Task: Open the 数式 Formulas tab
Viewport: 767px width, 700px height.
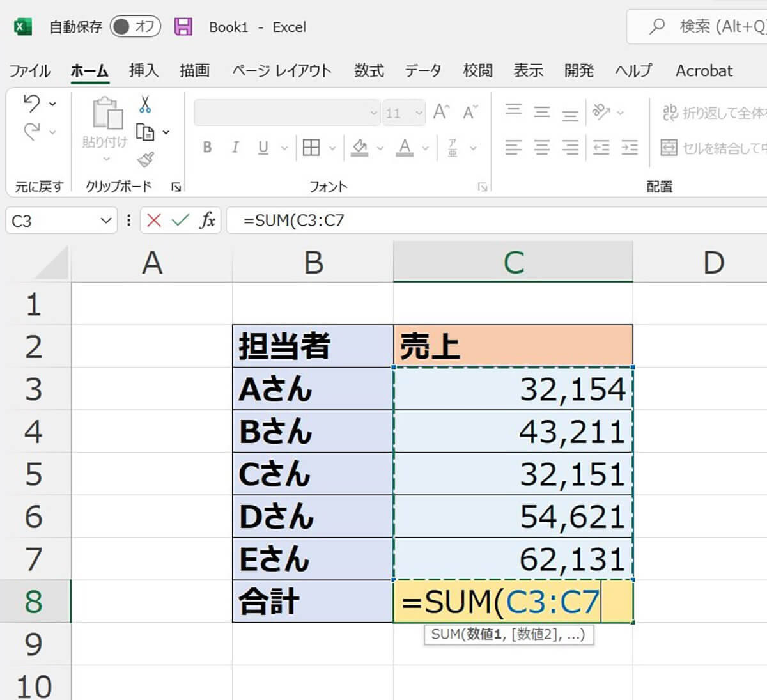Action: tap(369, 70)
